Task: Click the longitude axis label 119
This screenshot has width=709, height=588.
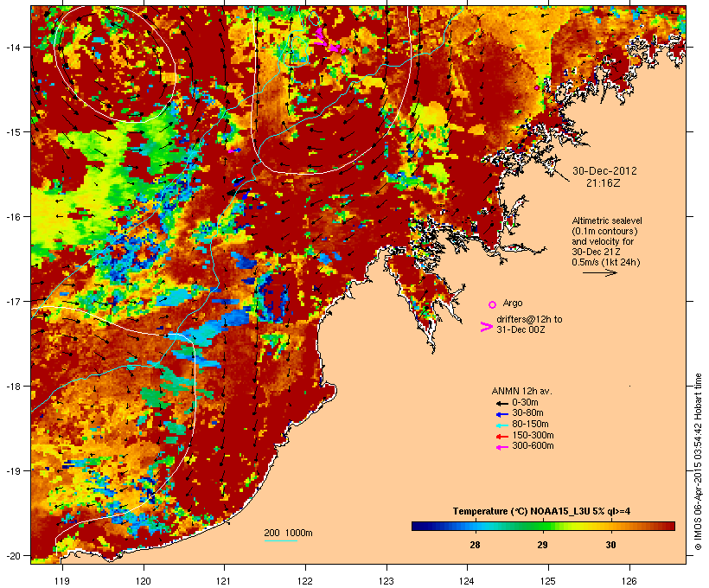Action: [x=62, y=581]
